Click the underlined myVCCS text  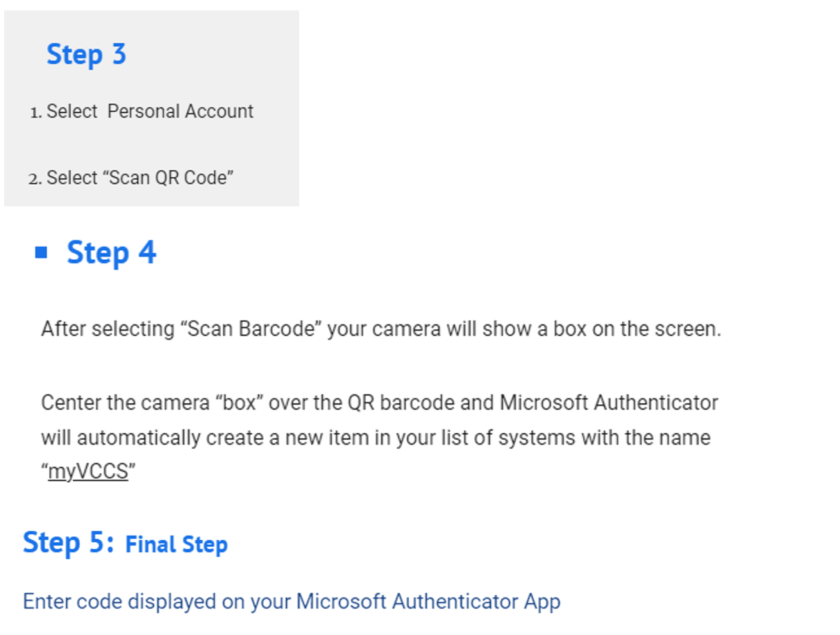88,472
